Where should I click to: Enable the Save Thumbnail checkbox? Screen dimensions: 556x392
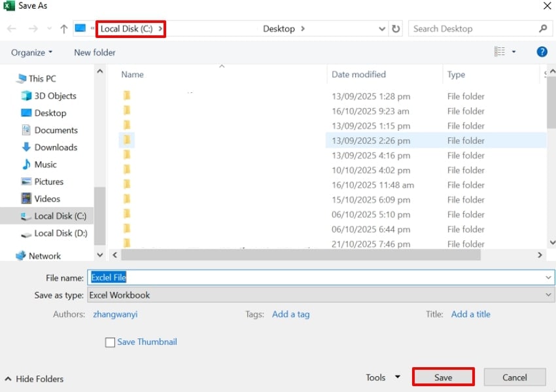coord(110,342)
